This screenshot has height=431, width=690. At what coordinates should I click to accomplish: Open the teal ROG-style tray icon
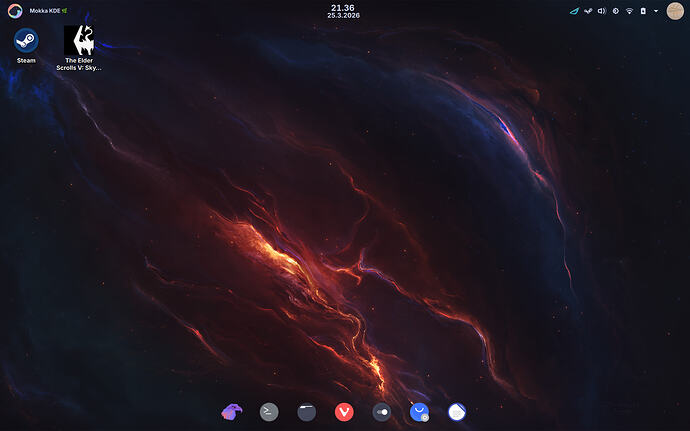click(x=574, y=11)
